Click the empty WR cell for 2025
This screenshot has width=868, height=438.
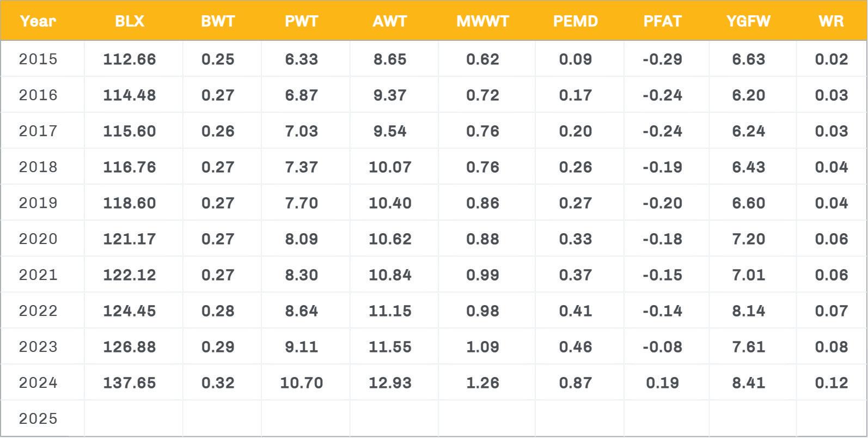click(831, 418)
